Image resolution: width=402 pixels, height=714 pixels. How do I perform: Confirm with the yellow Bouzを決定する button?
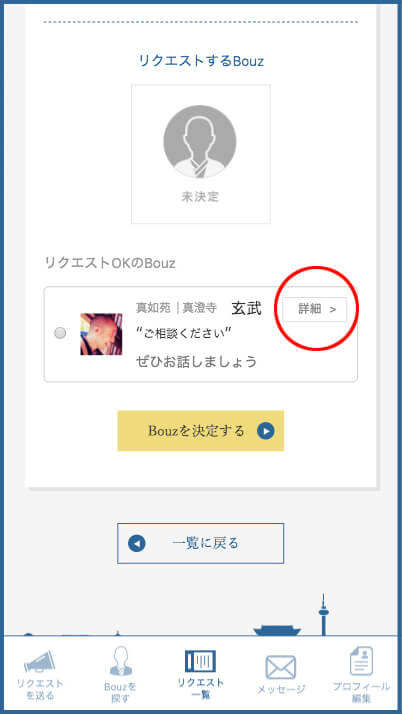click(201, 430)
